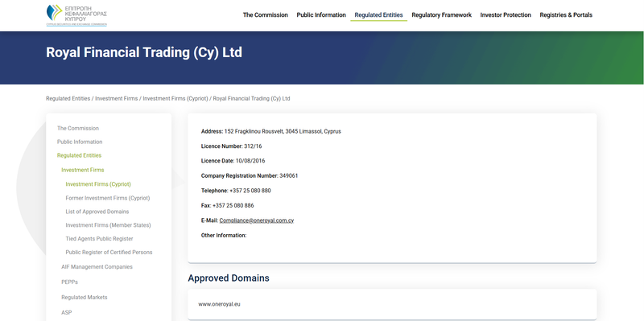Click licence date 10/08/2016

(x=250, y=161)
